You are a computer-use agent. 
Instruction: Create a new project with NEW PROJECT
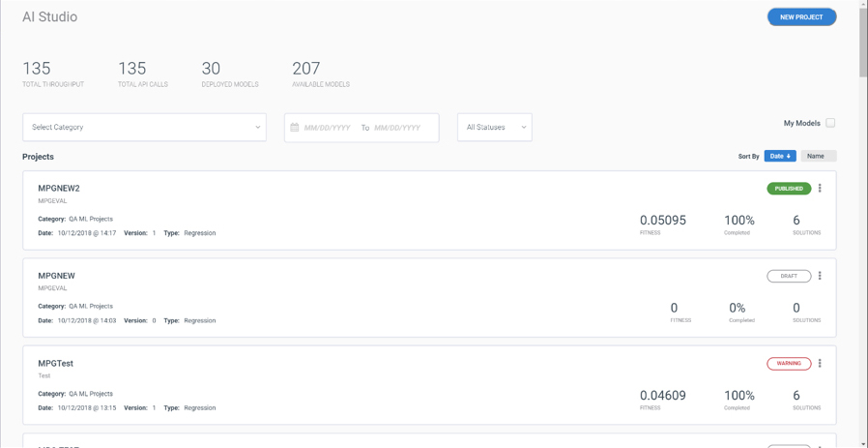coord(801,17)
